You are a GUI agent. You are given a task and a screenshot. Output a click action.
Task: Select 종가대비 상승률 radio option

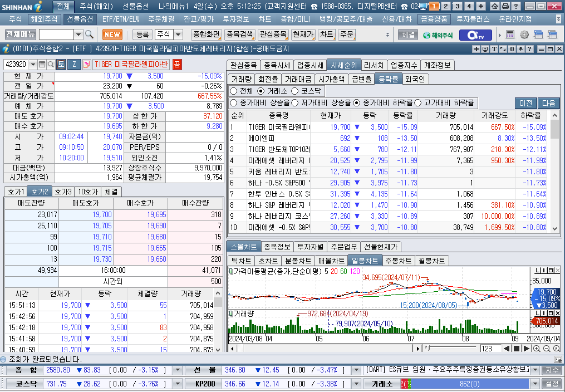click(x=233, y=103)
